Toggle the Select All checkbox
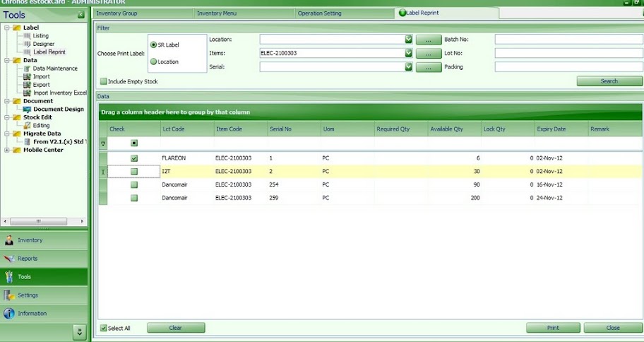This screenshot has width=644, height=342. tap(104, 328)
